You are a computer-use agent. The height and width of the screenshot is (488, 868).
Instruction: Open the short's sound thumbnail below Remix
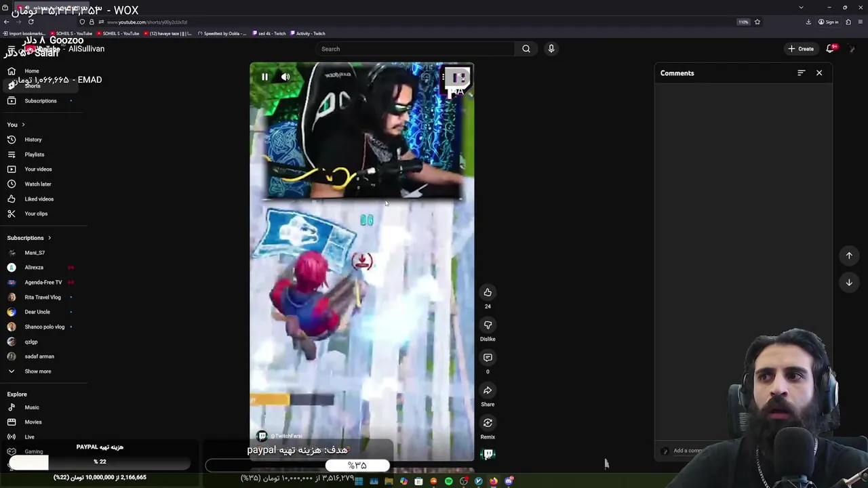pyautogui.click(x=488, y=454)
